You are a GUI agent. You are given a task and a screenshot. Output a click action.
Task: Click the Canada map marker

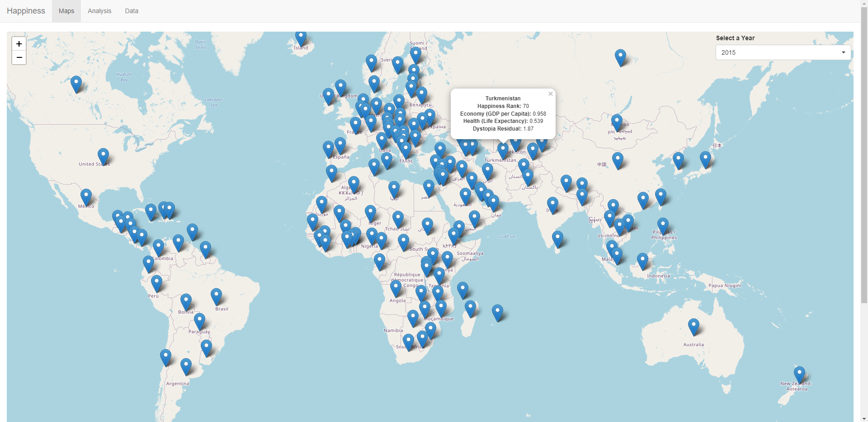[x=76, y=83]
